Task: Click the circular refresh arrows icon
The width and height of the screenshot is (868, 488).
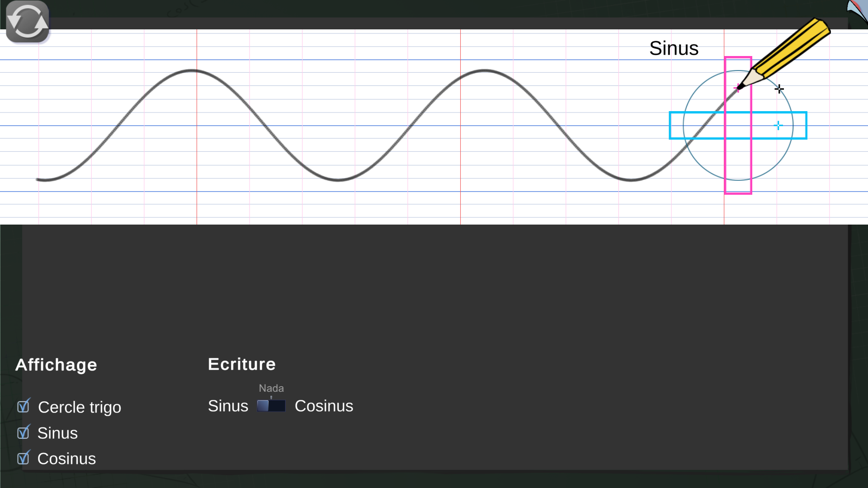Action: pyautogui.click(x=27, y=22)
